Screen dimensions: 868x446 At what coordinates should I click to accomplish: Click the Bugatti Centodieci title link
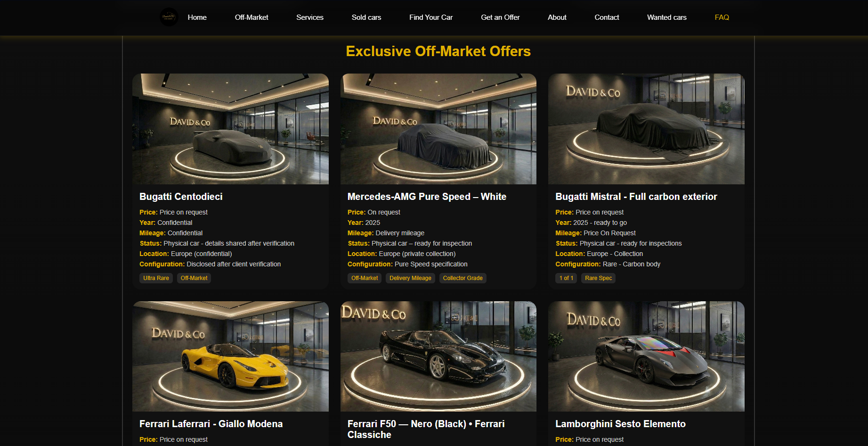tap(181, 197)
